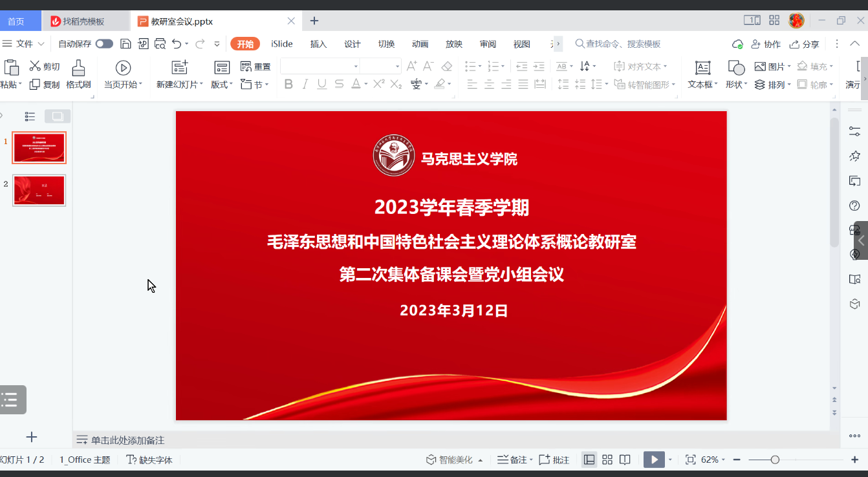Toggle the 自动保存 auto-save switch
Viewport: 868px width, 477px height.
104,44
